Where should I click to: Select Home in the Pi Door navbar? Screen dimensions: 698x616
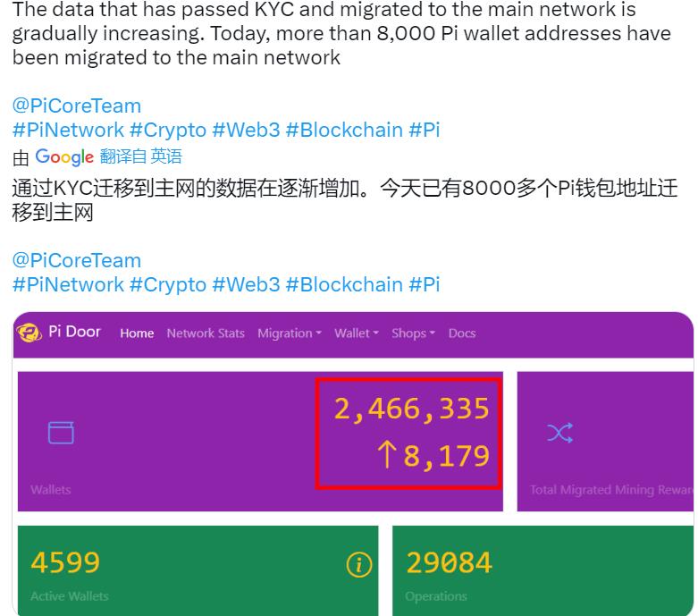pos(137,333)
